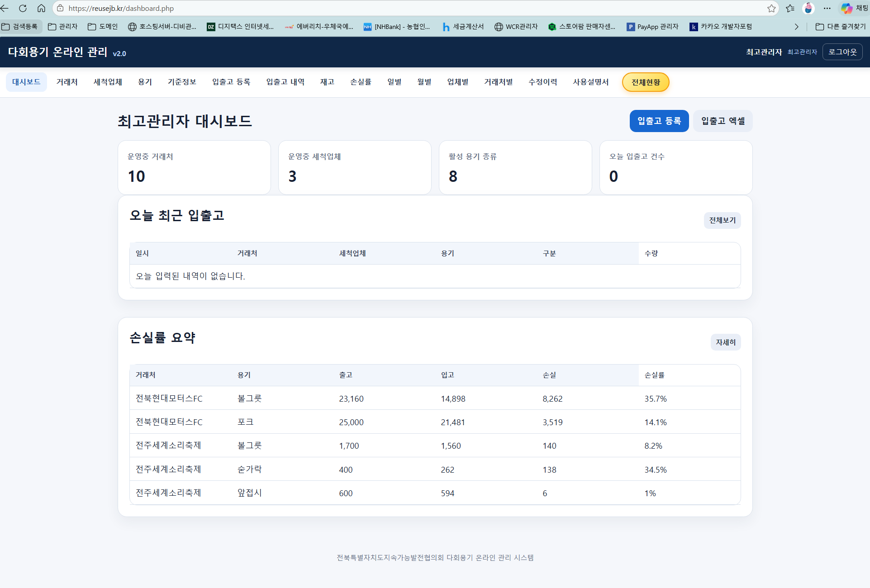Open the favorites list icon

pyautogui.click(x=790, y=8)
